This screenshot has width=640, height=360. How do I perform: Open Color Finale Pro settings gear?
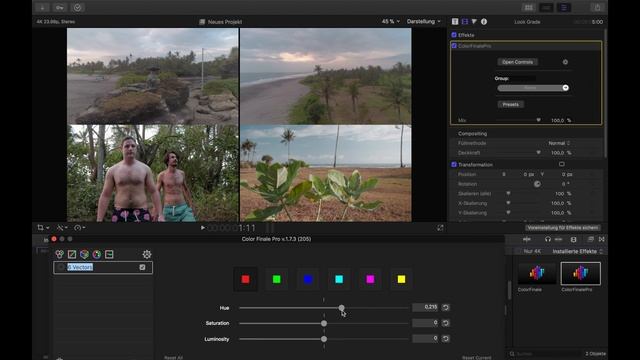[147, 254]
